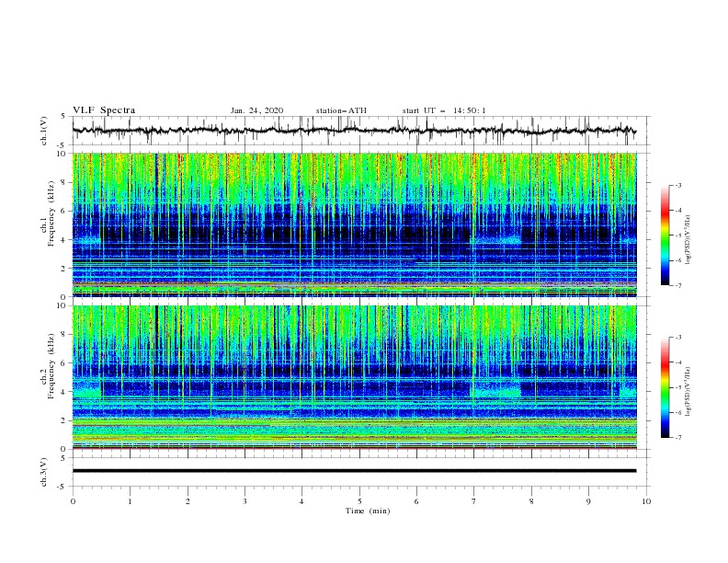Click the "-5" tick on ch.1(V) axis
This screenshot has height=563, width=728.
[63, 145]
